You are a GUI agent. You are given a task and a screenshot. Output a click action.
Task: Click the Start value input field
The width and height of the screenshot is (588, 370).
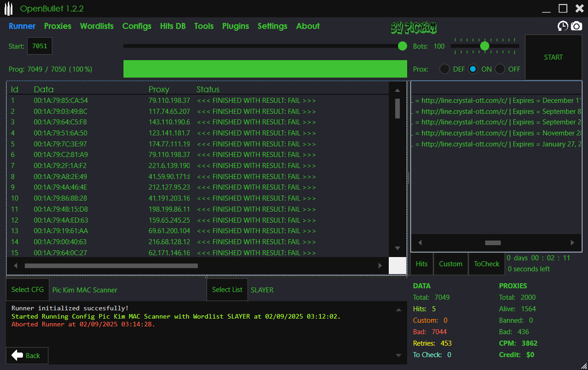click(40, 46)
